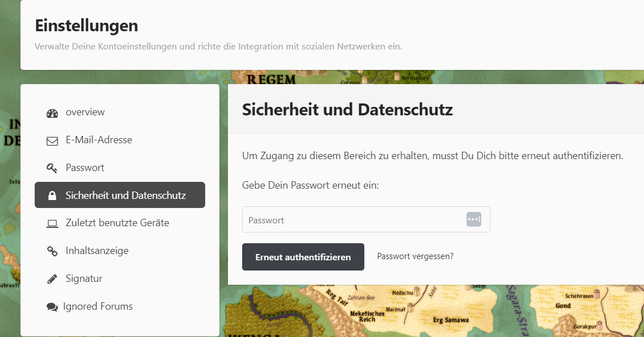Viewport: 644px width, 337px height.
Task: Focus the Passwort input field
Action: pyautogui.click(x=352, y=219)
